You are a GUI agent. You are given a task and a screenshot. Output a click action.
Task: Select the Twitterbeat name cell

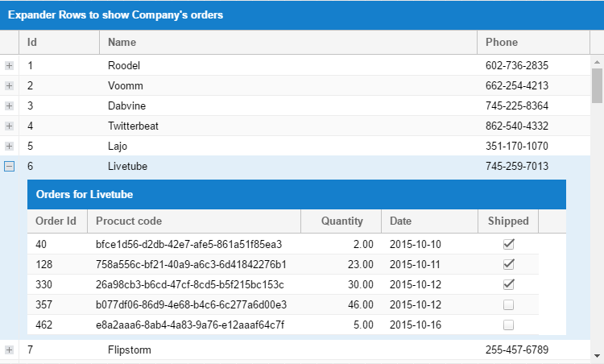288,126
